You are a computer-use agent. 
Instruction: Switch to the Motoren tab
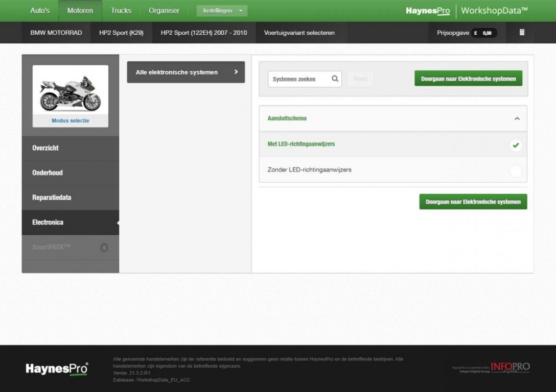coord(80,11)
